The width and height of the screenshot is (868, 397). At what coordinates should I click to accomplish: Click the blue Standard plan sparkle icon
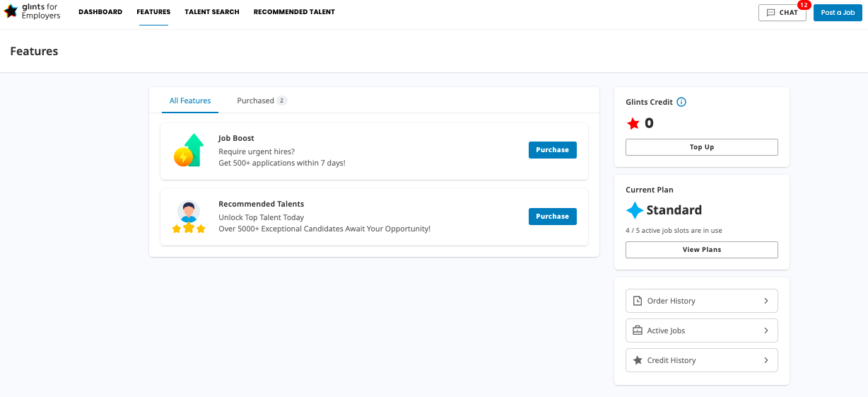pos(635,210)
